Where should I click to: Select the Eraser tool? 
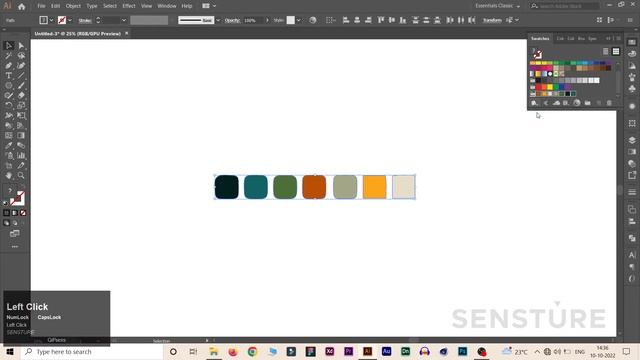(x=21, y=96)
